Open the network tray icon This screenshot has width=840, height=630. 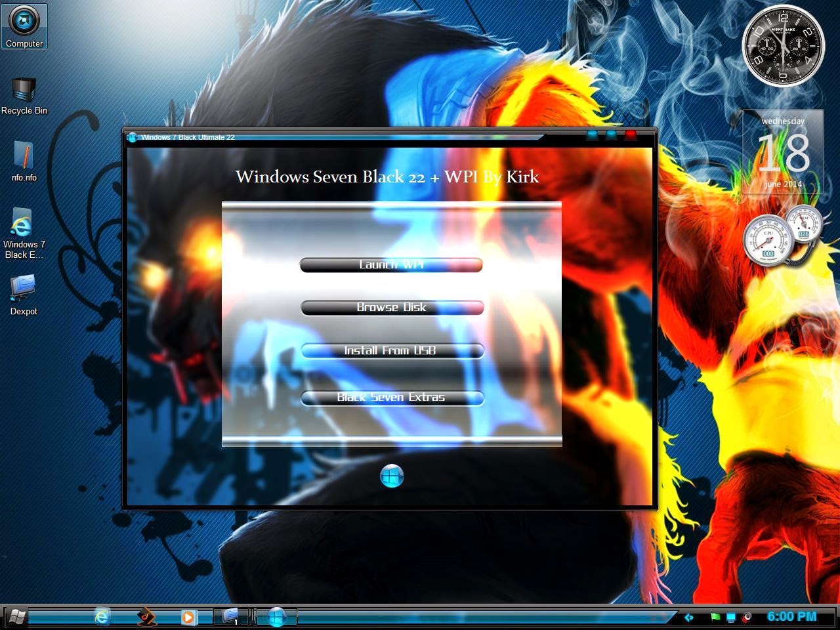(x=730, y=618)
